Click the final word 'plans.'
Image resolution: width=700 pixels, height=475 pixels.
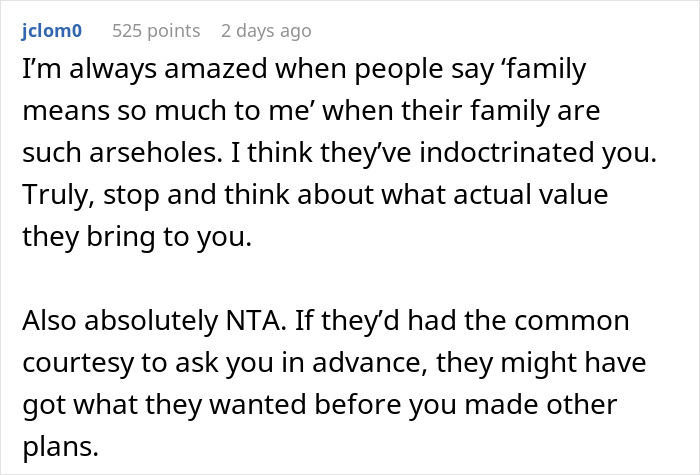[60, 447]
